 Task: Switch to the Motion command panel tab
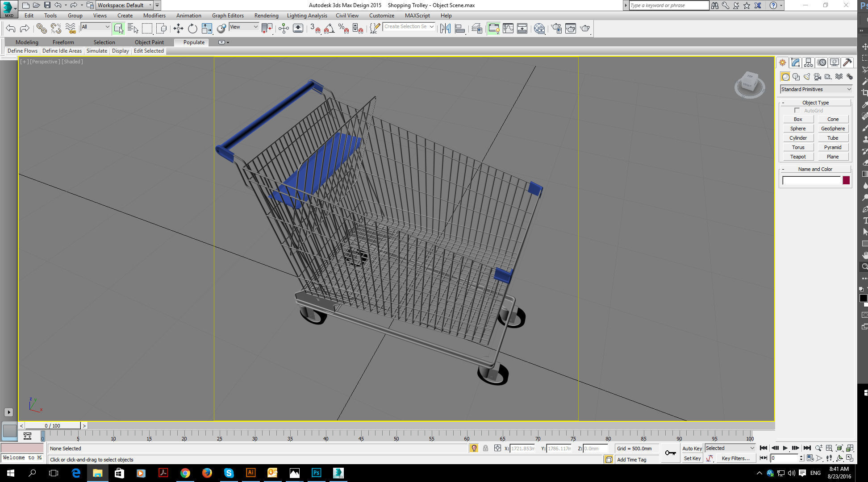822,62
